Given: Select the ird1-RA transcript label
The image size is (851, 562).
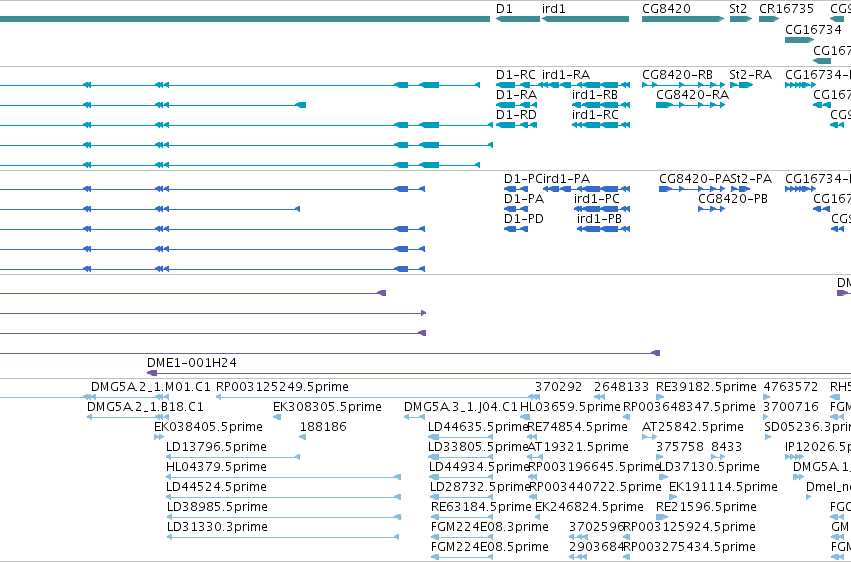Looking at the screenshot, I should tap(566, 74).
